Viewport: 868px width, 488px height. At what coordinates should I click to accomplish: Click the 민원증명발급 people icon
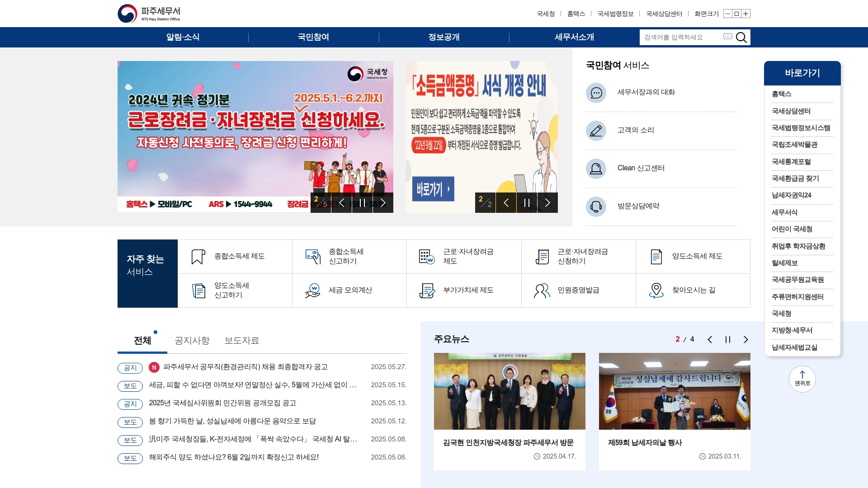(x=542, y=291)
